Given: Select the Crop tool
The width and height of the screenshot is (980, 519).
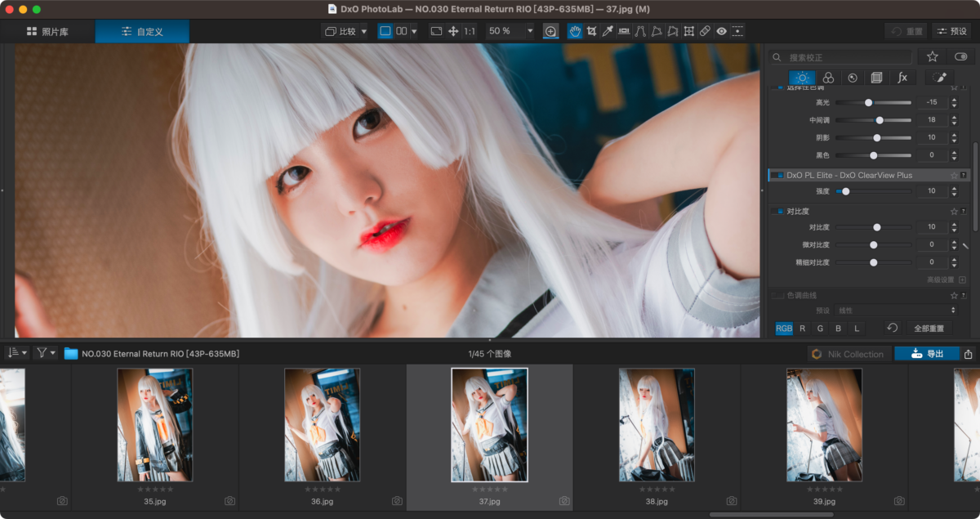Looking at the screenshot, I should (591, 31).
